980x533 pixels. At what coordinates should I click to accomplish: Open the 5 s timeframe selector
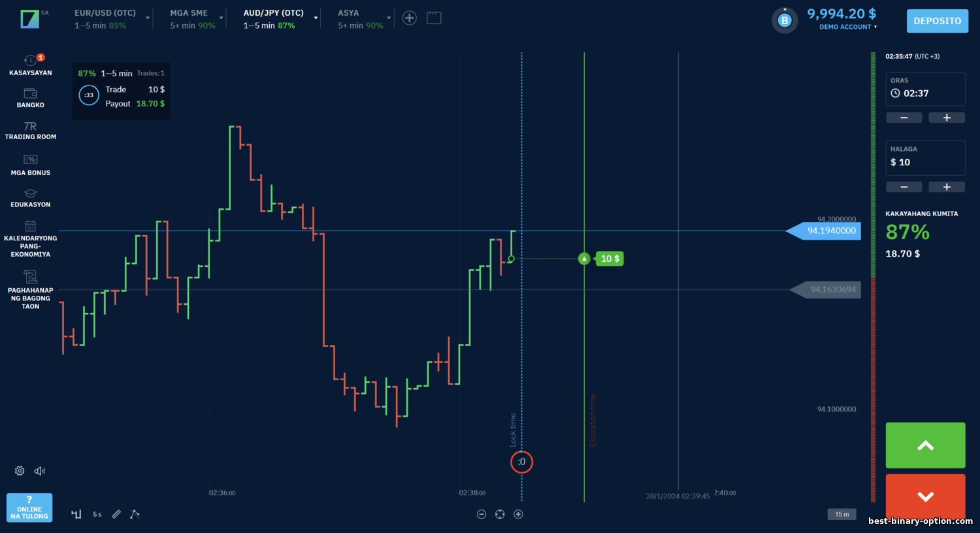coord(97,514)
